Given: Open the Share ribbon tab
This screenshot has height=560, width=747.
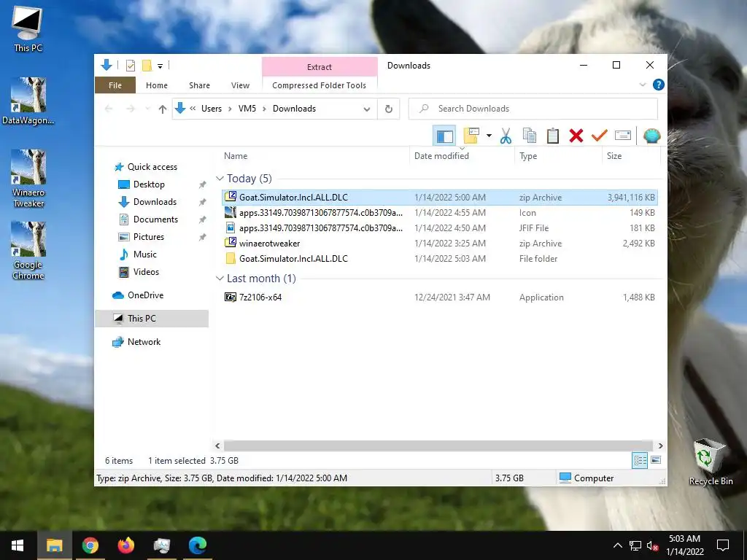Looking at the screenshot, I should 199,85.
